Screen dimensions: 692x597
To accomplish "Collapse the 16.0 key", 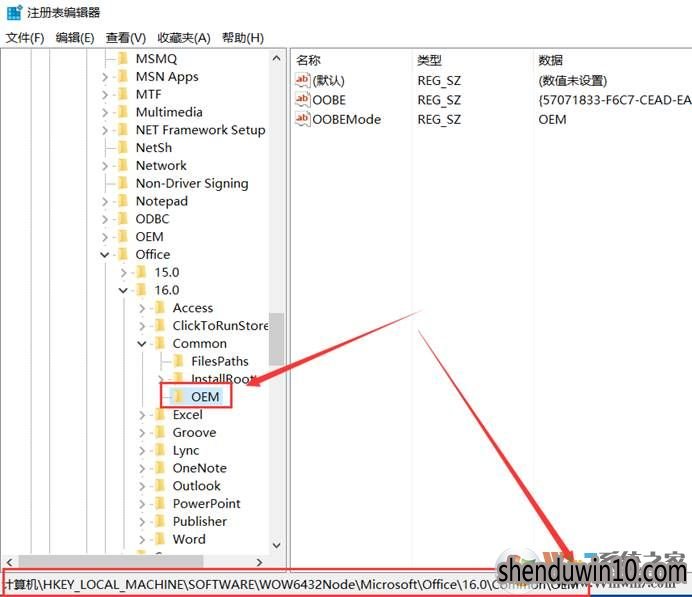I will click(x=123, y=290).
